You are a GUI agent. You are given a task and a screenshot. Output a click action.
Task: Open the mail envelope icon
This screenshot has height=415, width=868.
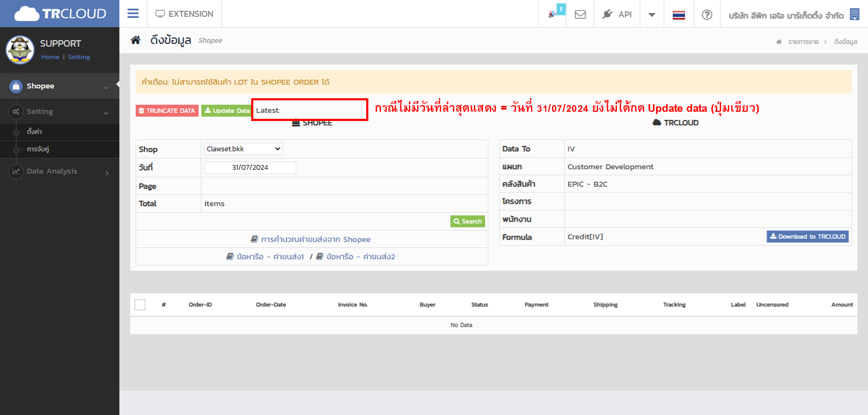click(580, 15)
